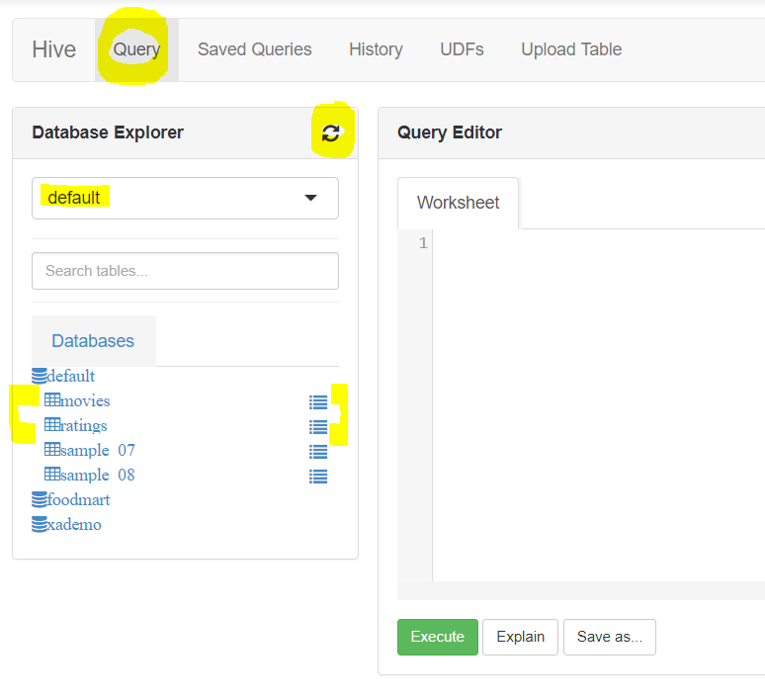Select the Databases tab in explorer
Viewport: 765px width, 700px height.
(x=93, y=341)
